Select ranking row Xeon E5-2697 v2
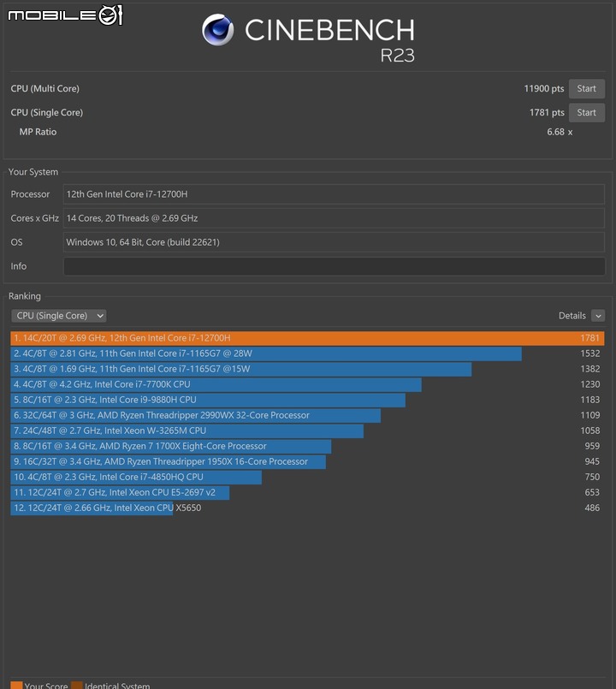 tap(307, 492)
